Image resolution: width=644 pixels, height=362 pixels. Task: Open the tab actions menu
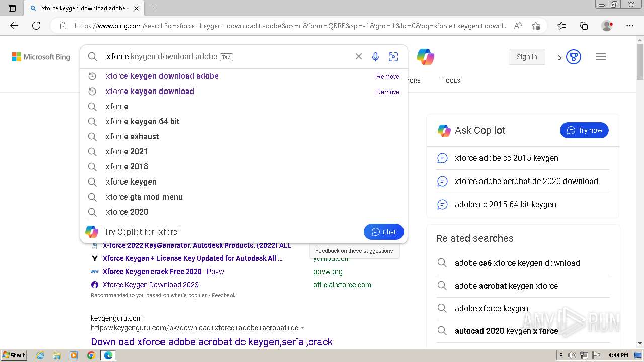(12, 8)
